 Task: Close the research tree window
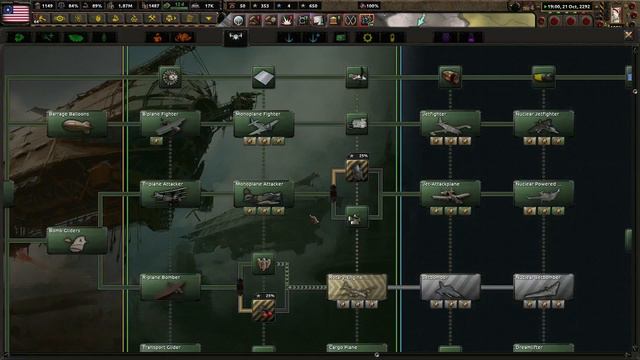(x=629, y=36)
